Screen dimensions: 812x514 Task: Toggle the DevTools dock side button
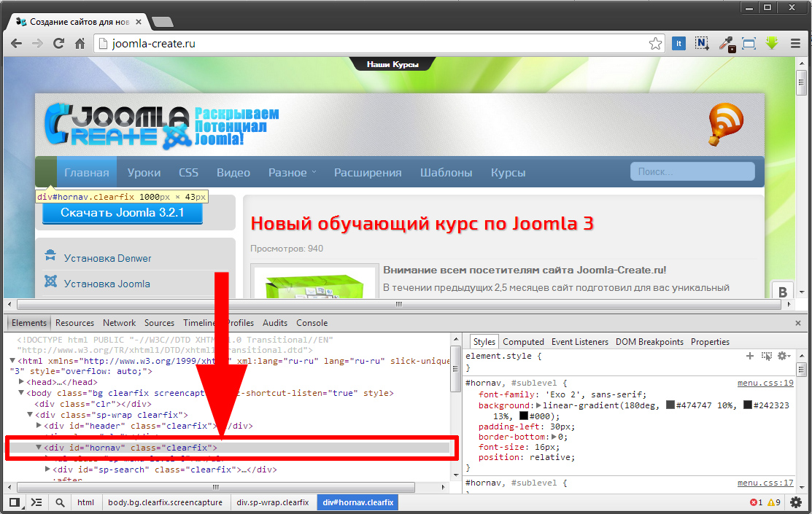click(14, 502)
